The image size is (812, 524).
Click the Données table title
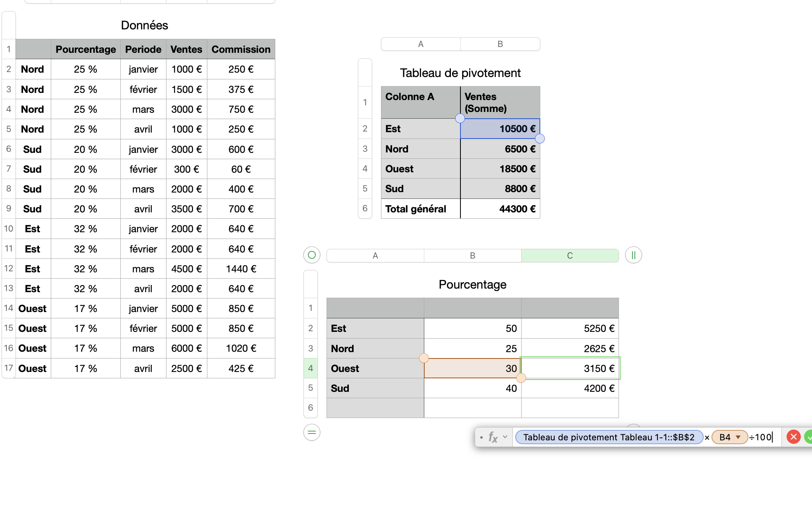[x=144, y=25]
